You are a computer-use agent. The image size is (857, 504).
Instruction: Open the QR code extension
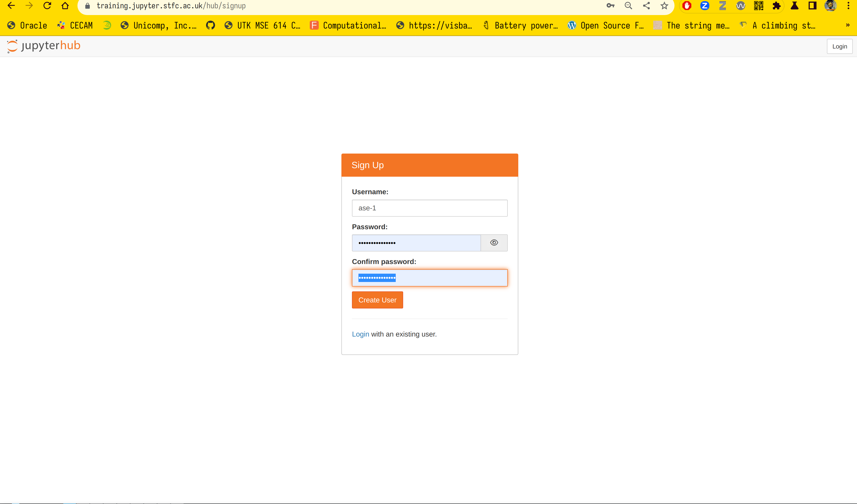[x=759, y=6]
